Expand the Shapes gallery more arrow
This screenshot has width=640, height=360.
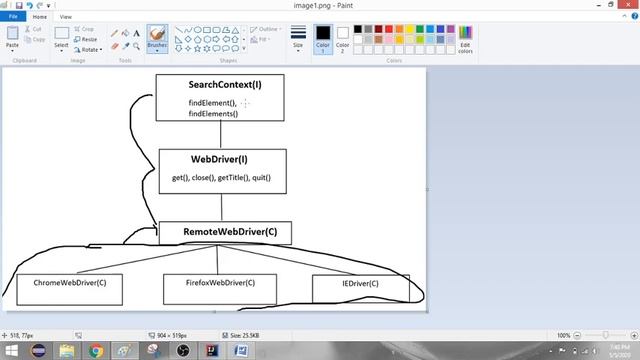point(244,49)
